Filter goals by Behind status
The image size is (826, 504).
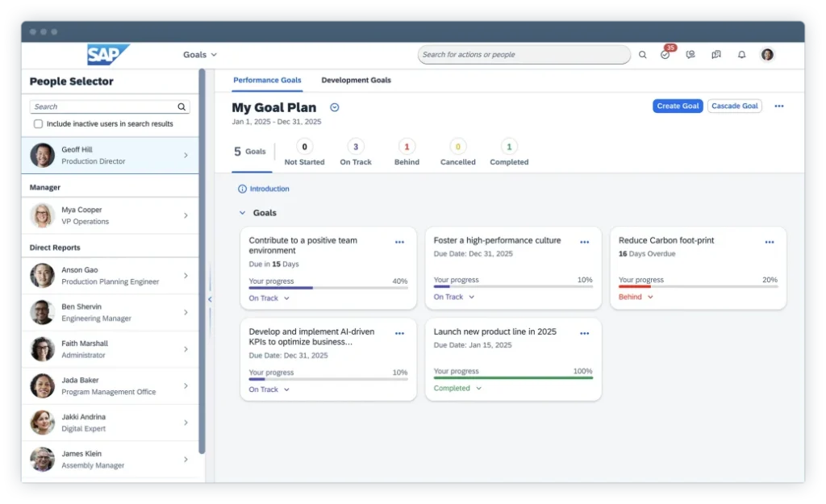[x=407, y=152]
